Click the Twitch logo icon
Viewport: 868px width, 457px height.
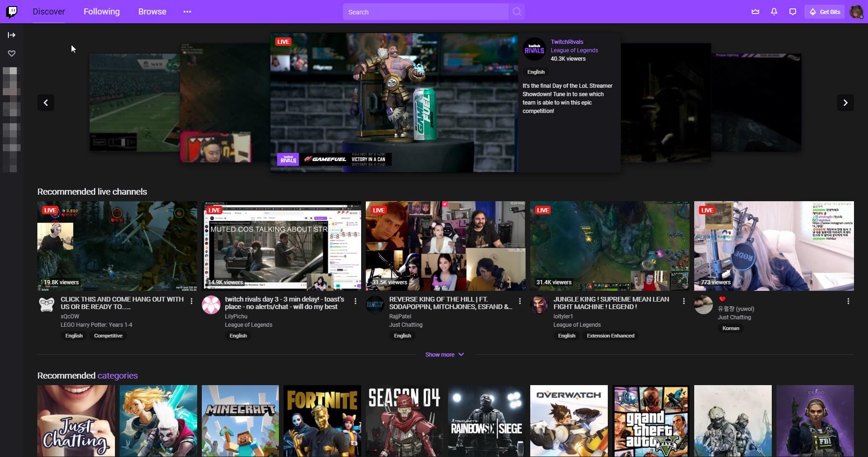[12, 11]
